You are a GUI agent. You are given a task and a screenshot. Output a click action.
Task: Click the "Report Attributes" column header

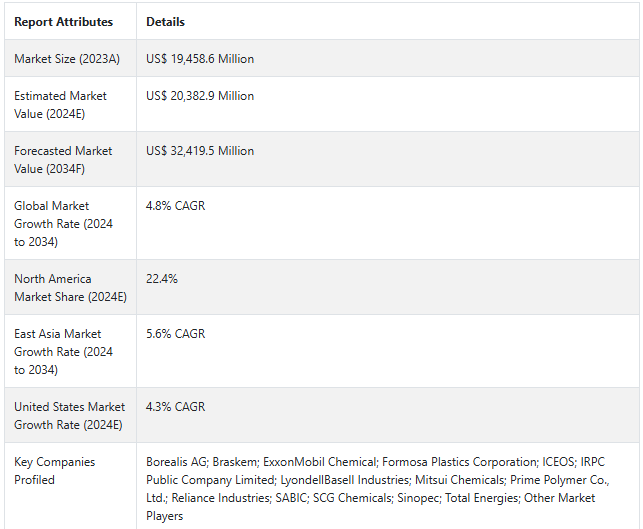click(63, 22)
